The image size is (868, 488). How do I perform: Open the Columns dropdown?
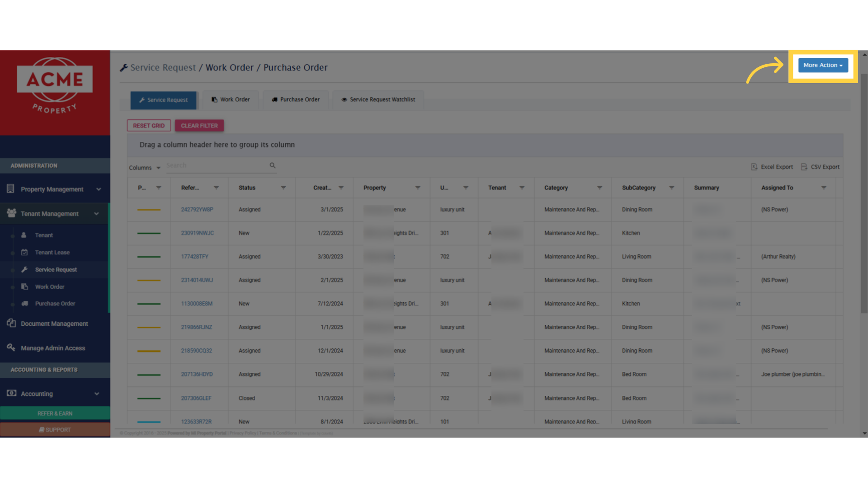pyautogui.click(x=144, y=168)
